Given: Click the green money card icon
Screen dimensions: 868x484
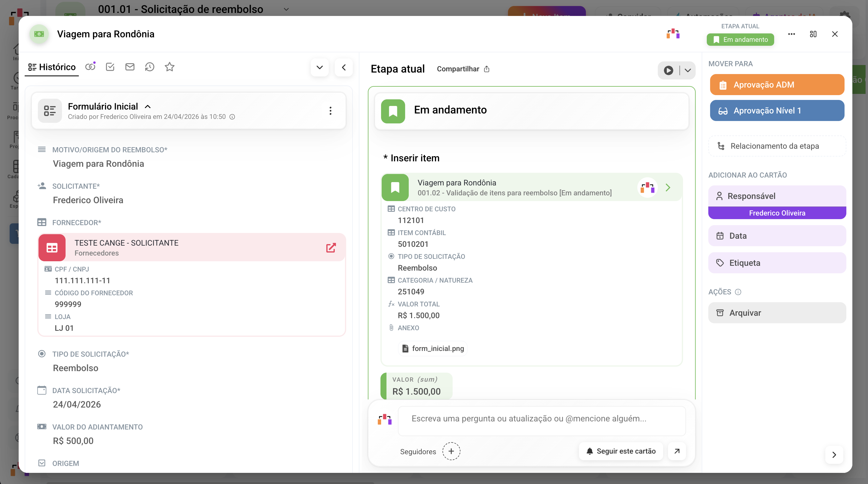Looking at the screenshot, I should (x=39, y=34).
